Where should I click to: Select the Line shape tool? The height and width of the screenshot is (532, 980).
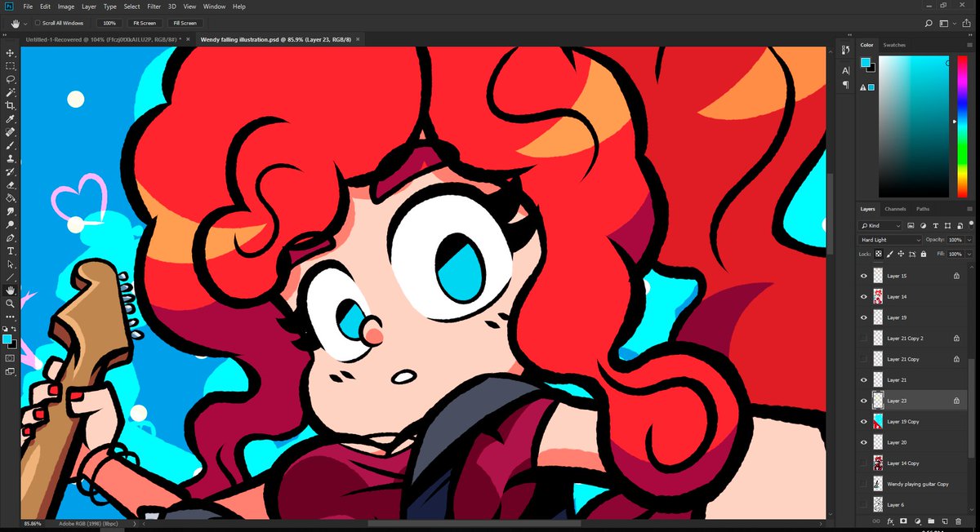coord(10,277)
